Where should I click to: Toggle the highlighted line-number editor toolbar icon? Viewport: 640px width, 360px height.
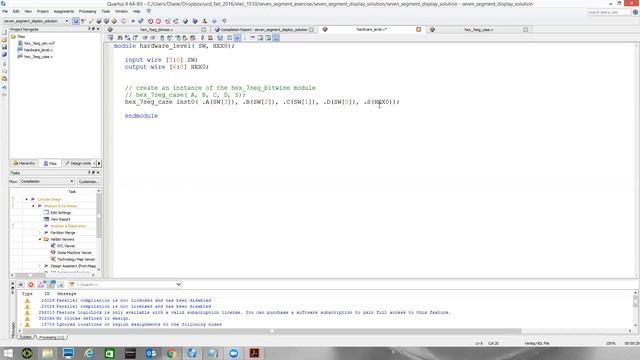(237, 38)
